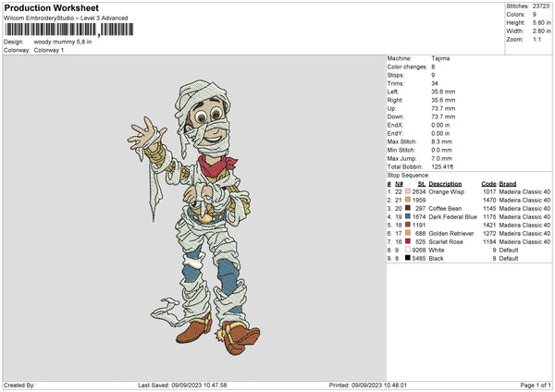Click the Total Bobbin value 125.41ft

pyautogui.click(x=442, y=166)
